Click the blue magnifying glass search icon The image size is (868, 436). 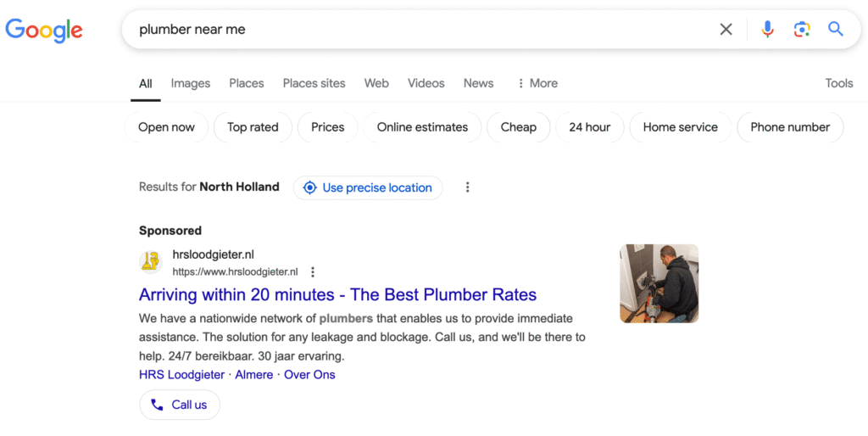click(836, 30)
